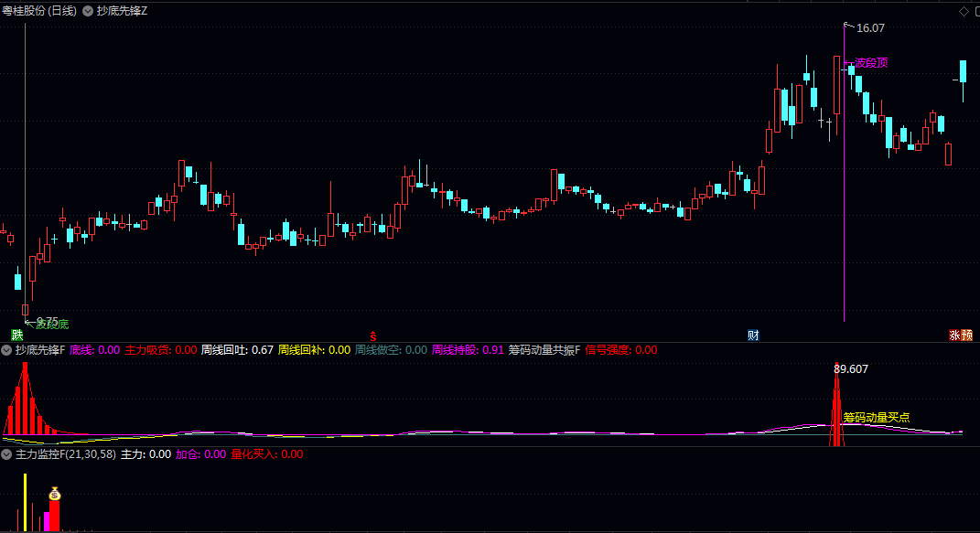Click the magenta 波段顶 annotation
Screen dimensions: 980x533
tap(871, 62)
